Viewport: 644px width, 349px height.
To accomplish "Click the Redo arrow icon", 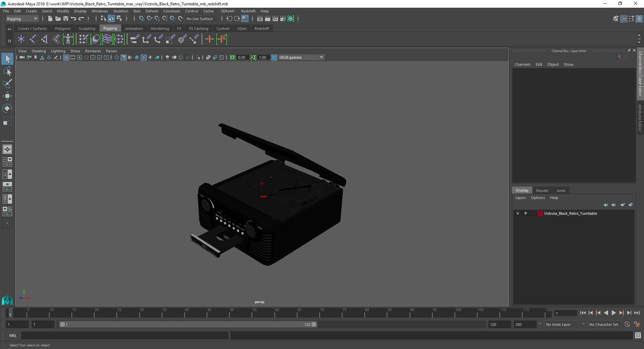I will coord(81,19).
